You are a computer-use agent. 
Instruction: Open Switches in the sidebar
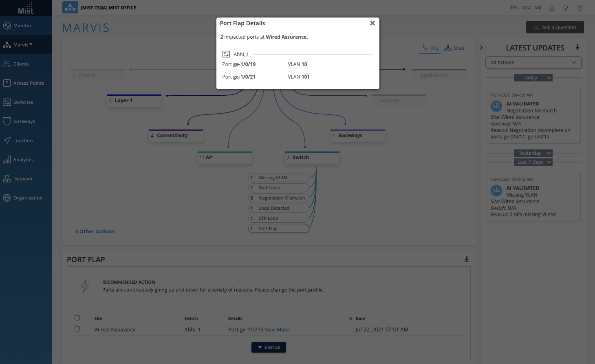coord(23,102)
